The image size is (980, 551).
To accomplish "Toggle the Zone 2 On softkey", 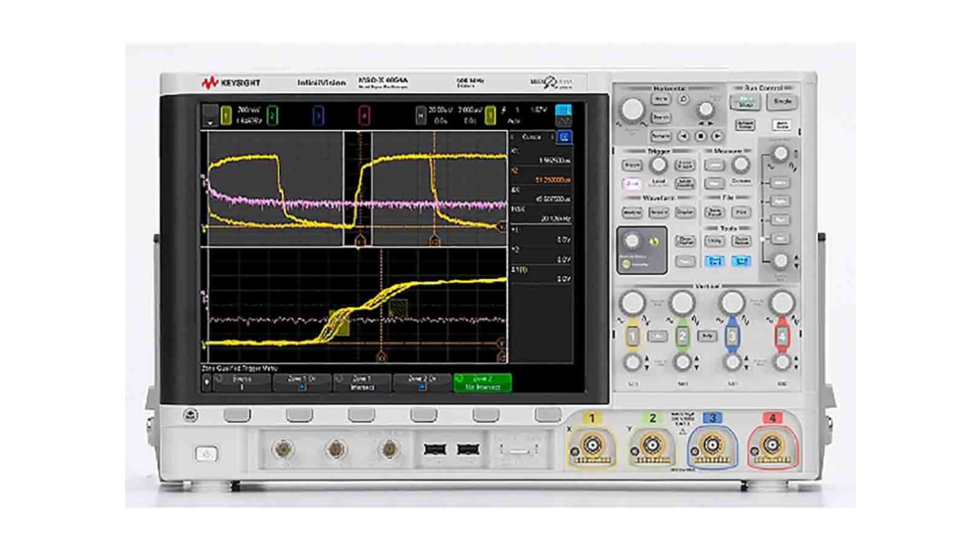I will pyautogui.click(x=421, y=383).
